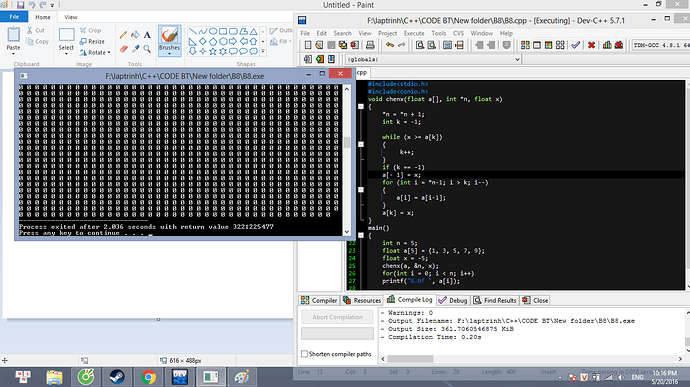Click the Save All icon in Dev-C++
690x387 pixels.
click(x=342, y=45)
